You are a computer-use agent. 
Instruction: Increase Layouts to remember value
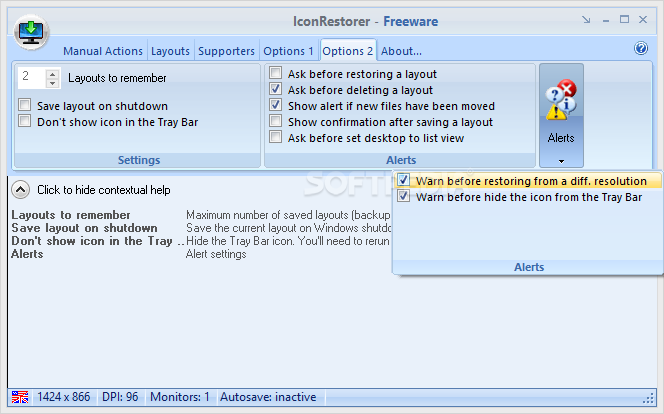(53, 74)
